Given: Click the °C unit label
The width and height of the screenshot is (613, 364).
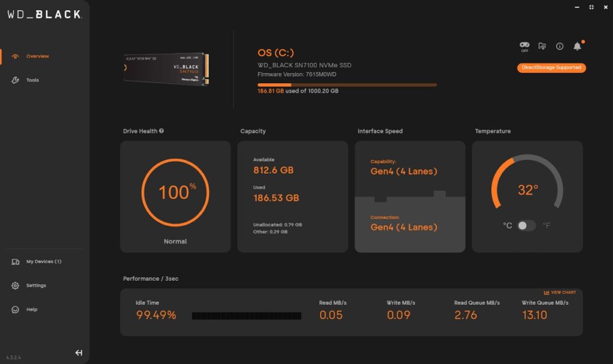Looking at the screenshot, I should (507, 226).
